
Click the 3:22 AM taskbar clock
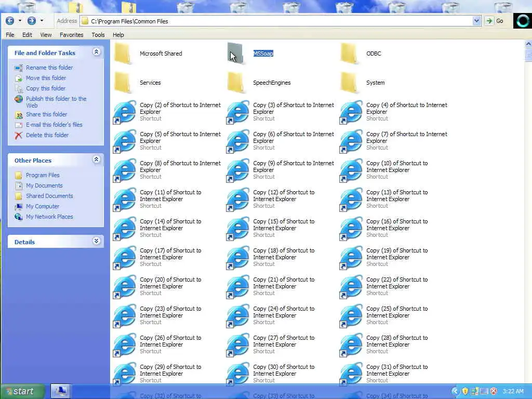pyautogui.click(x=513, y=391)
